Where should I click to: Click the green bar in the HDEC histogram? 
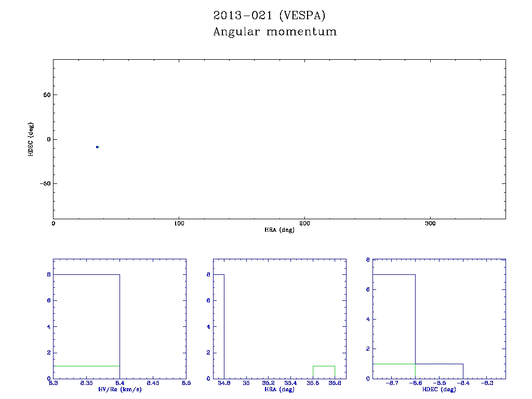tap(394, 371)
